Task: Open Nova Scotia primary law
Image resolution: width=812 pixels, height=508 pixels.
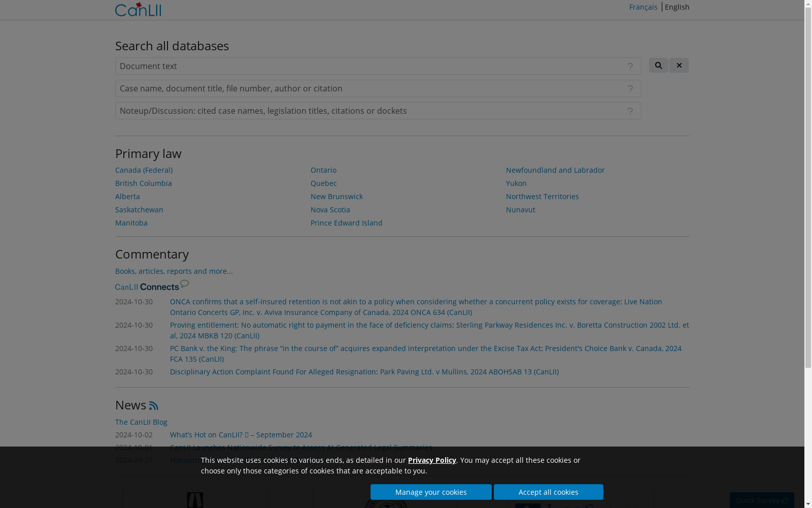Action: click(x=330, y=210)
